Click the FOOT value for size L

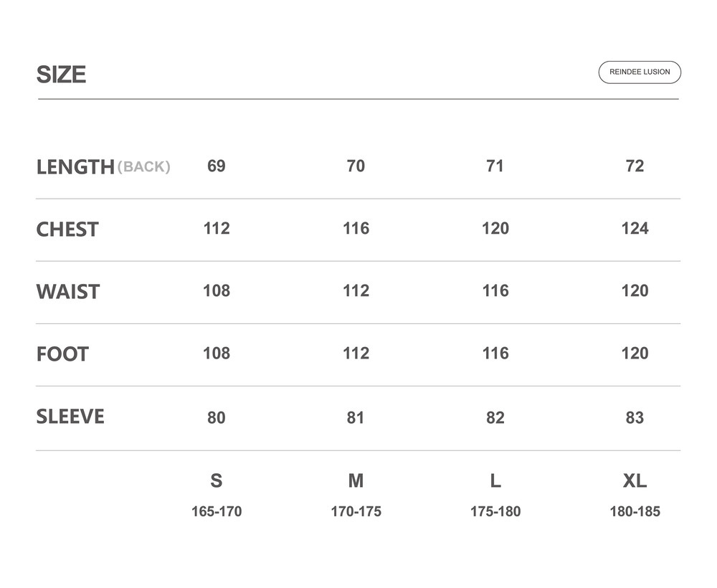click(x=495, y=353)
